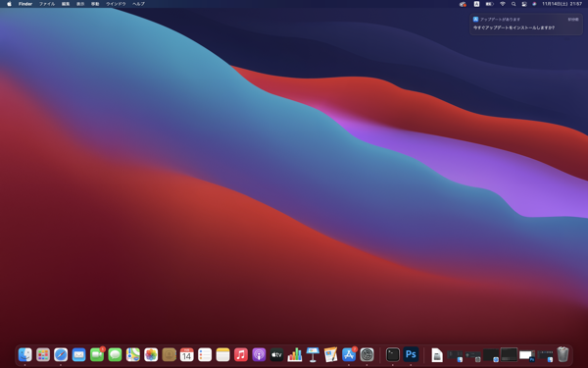Open the ヘルプ menu
Image resolution: width=588 pixels, height=368 pixels.
click(138, 4)
